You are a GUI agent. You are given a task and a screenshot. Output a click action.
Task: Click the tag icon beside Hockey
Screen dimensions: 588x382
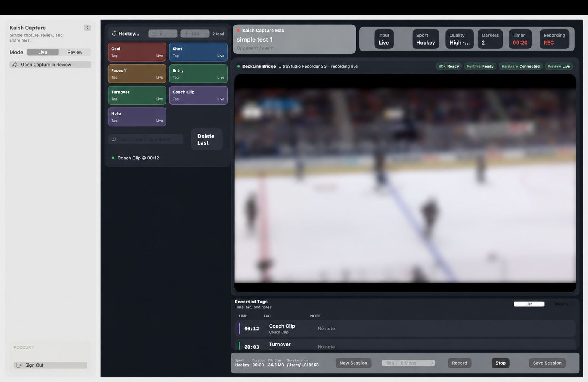tap(114, 34)
